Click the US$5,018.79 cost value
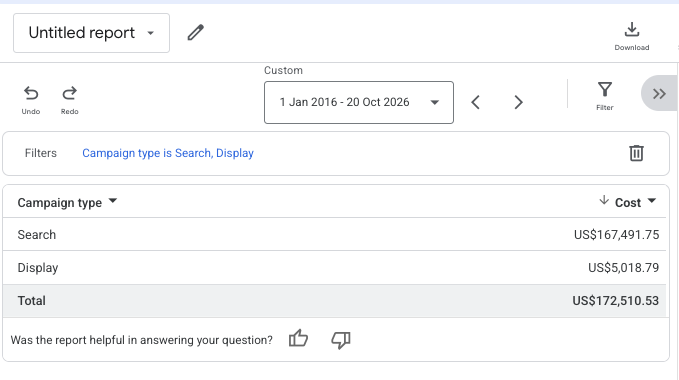The image size is (679, 380). click(x=624, y=268)
